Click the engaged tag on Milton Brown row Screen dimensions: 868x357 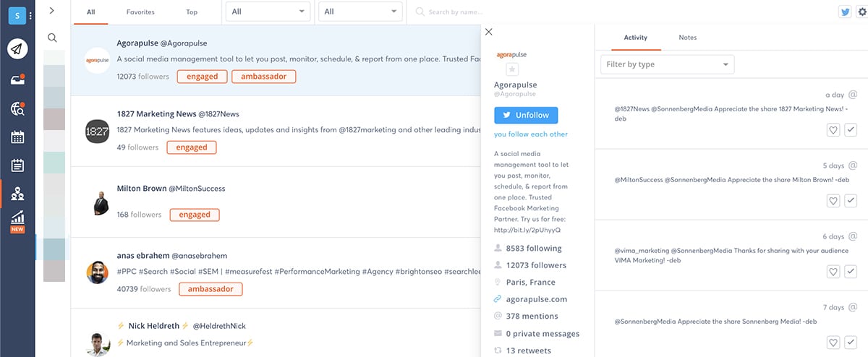click(194, 215)
